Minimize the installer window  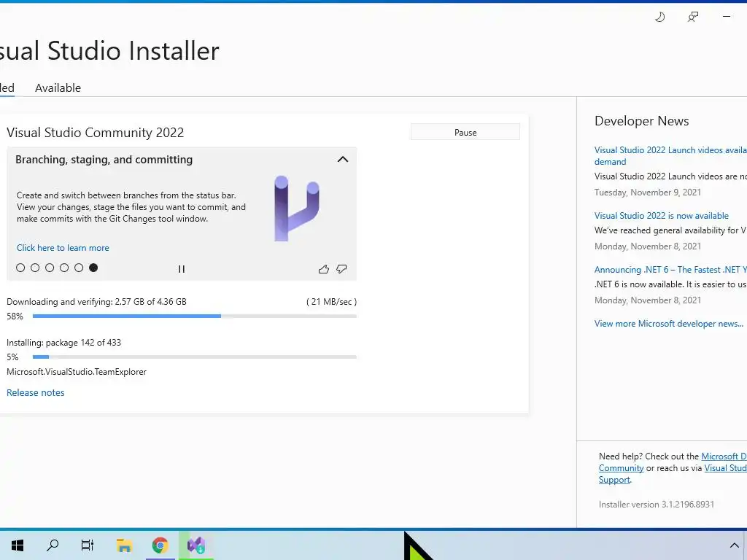pyautogui.click(x=726, y=17)
